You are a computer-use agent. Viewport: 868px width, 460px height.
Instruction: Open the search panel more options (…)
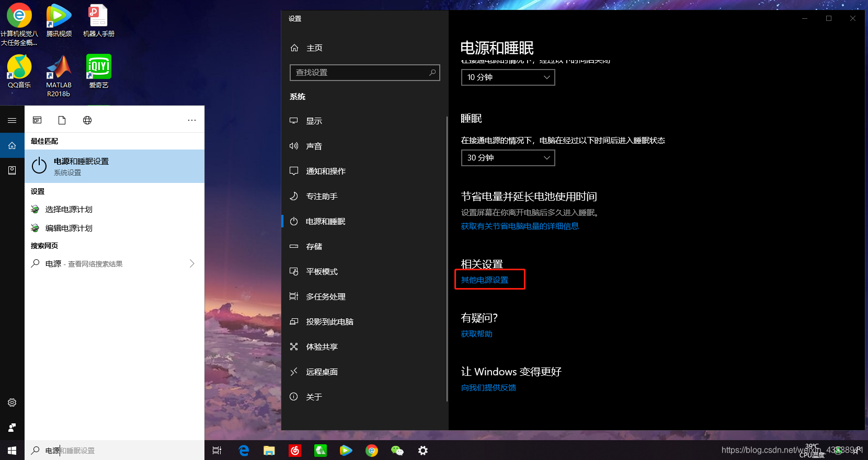tap(192, 120)
